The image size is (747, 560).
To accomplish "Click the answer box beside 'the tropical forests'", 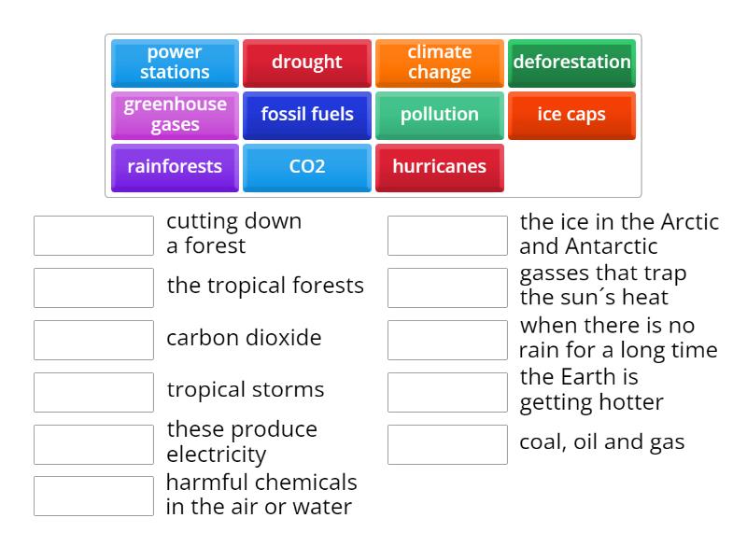I will pos(92,287).
